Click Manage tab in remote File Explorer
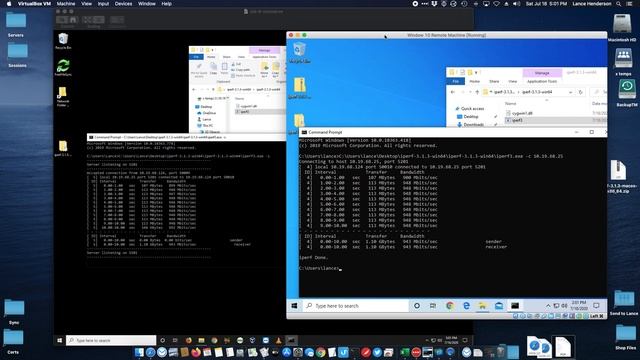Image resolution: width=640 pixels, height=360 pixels. pos(542,73)
